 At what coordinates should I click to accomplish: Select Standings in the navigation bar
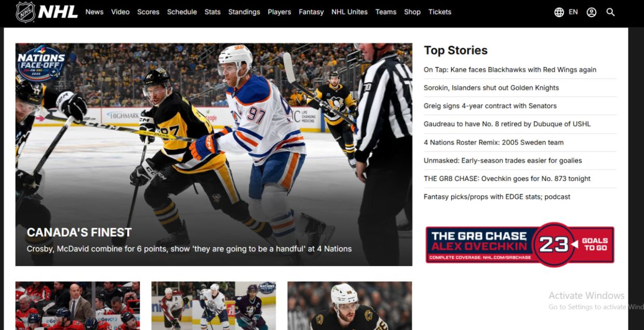(x=244, y=12)
